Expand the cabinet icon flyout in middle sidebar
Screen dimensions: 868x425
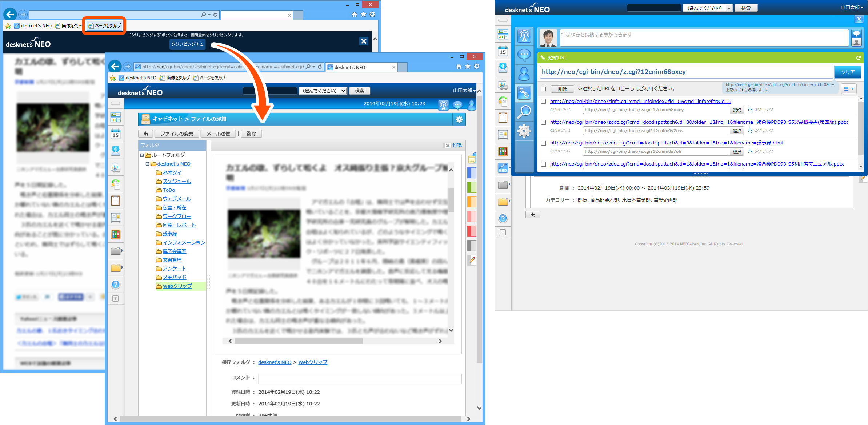[x=122, y=251]
